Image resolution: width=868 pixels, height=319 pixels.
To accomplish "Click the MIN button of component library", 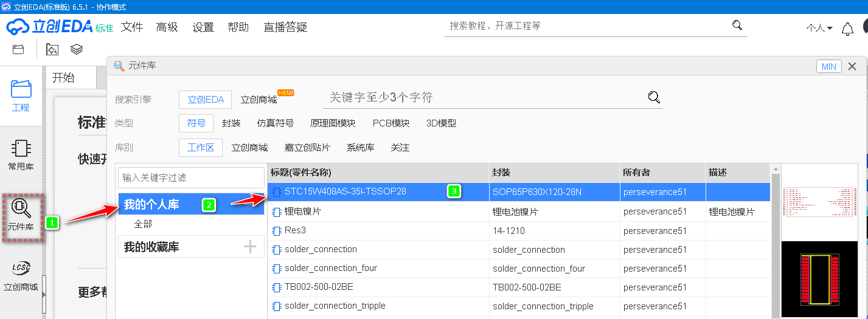I will tap(829, 67).
